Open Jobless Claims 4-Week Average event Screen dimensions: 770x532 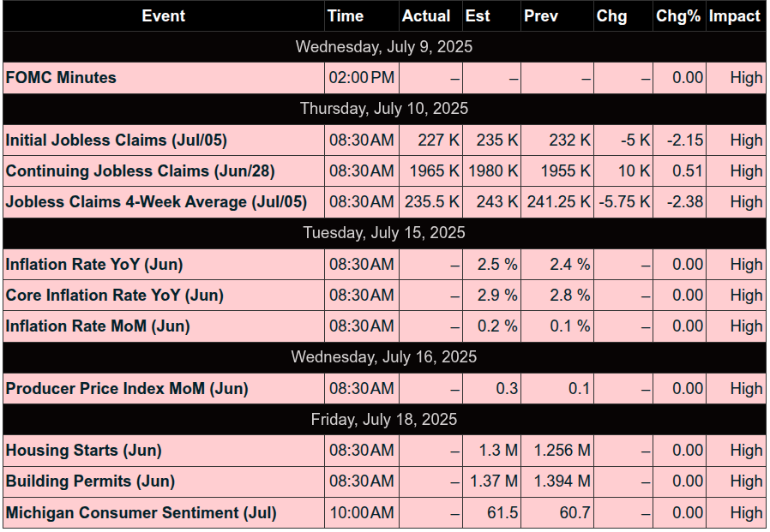point(156,202)
